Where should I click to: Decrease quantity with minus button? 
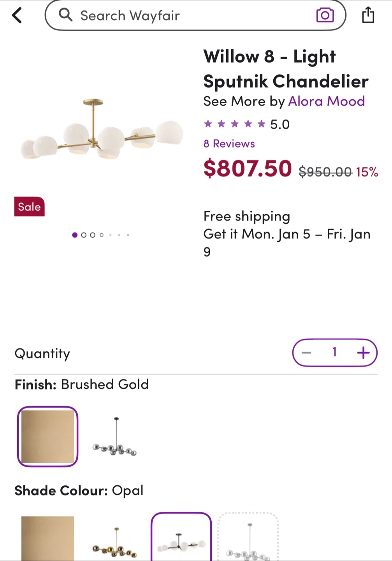click(307, 353)
